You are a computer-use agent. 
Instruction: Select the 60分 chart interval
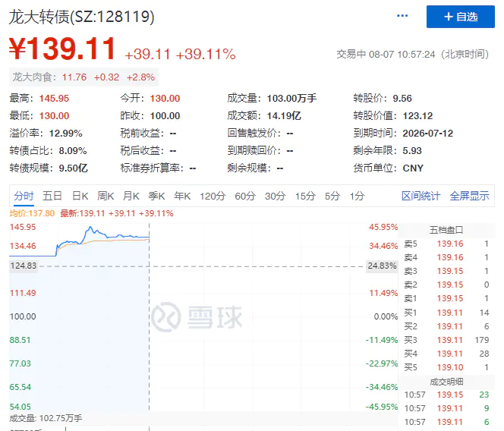245,196
